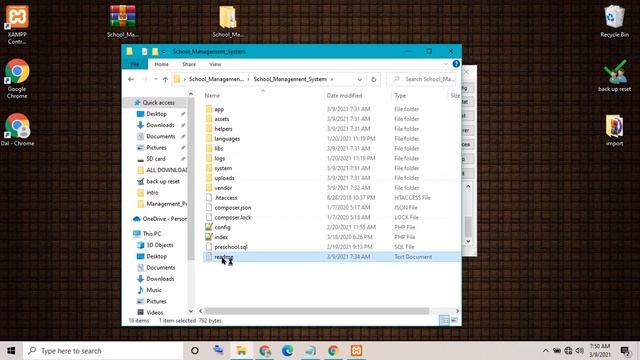The height and width of the screenshot is (360, 640).
Task: Open Microsoft Edge from the taskbar
Action: click(287, 351)
